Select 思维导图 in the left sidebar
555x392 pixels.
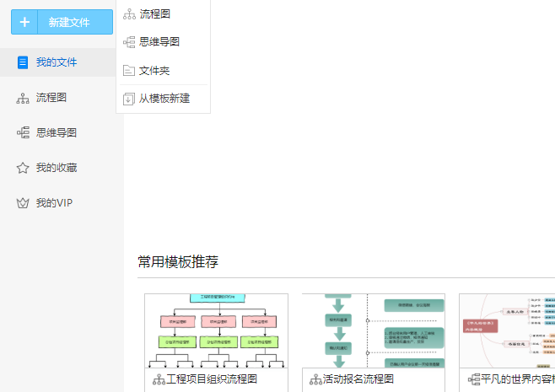58,132
